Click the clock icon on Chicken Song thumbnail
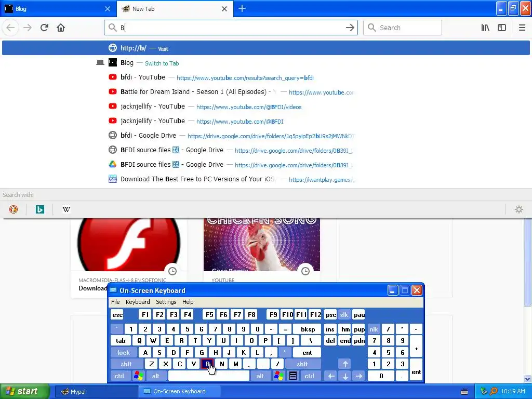 [305, 271]
